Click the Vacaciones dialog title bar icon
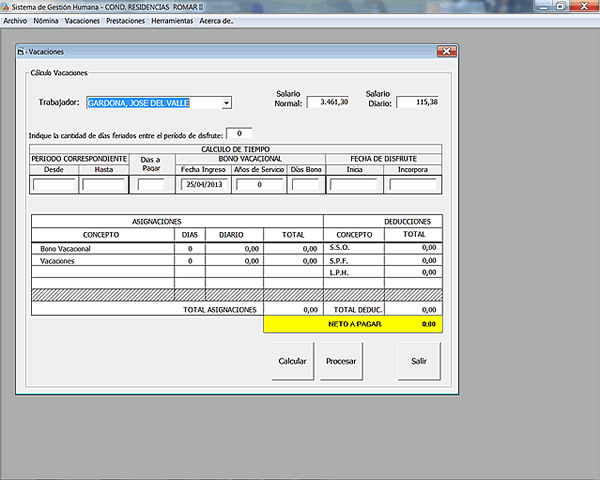 [21, 51]
